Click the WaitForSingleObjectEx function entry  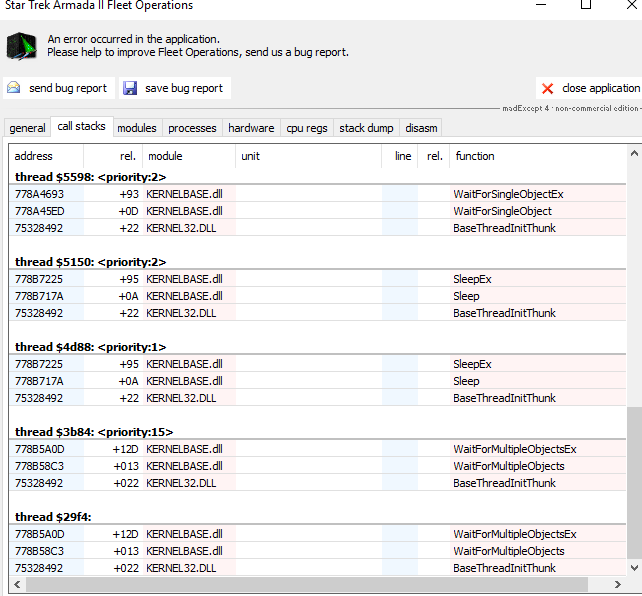click(x=508, y=194)
